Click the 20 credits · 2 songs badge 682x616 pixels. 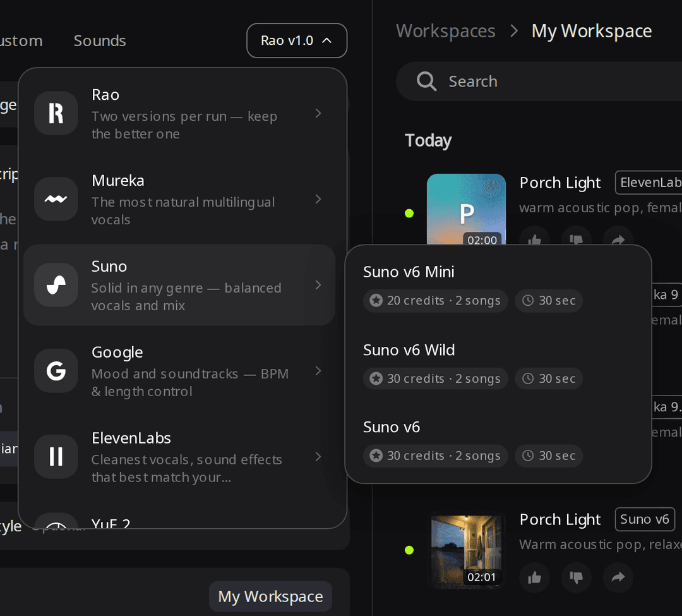tap(435, 301)
